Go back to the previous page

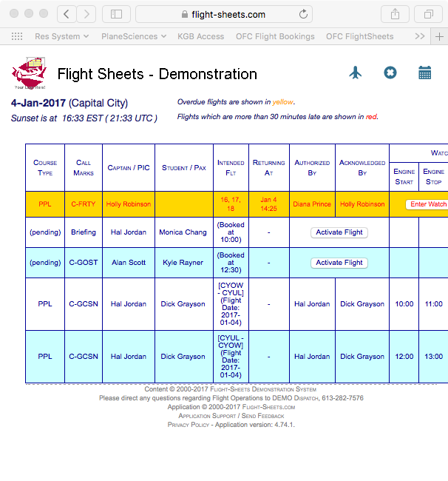[67, 14]
